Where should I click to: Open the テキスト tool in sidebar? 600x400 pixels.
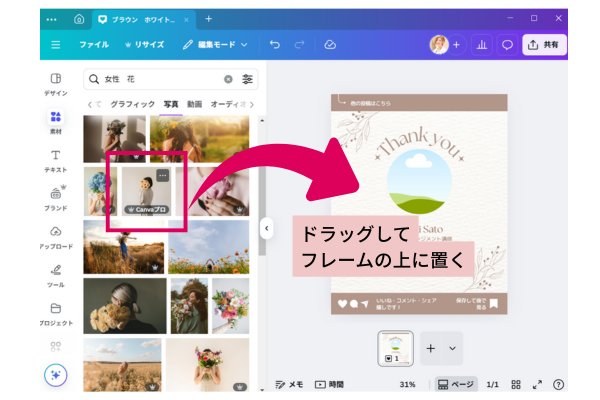point(56,160)
